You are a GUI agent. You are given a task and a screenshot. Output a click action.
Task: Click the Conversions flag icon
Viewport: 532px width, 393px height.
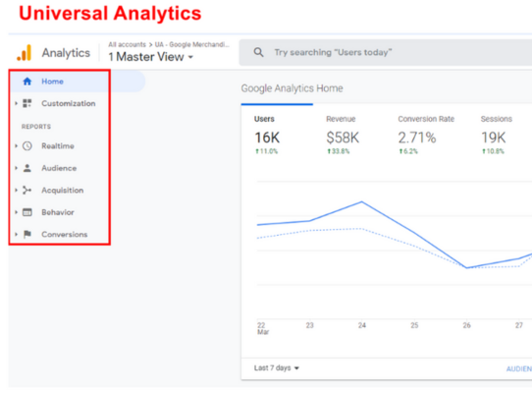[27, 235]
